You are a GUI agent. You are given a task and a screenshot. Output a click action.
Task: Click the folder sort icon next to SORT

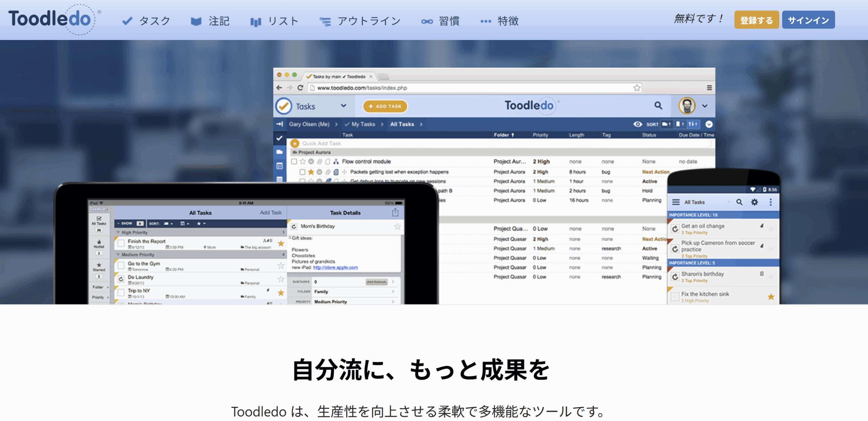tap(666, 124)
